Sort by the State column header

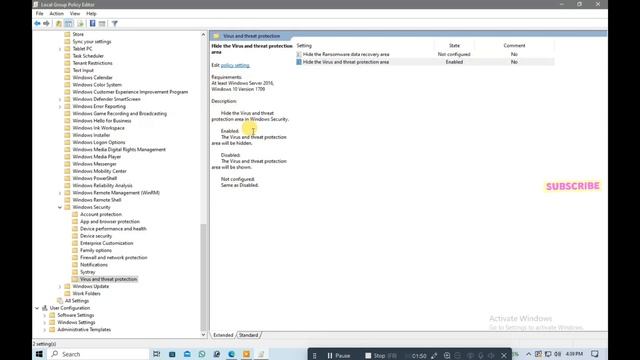coord(454,46)
